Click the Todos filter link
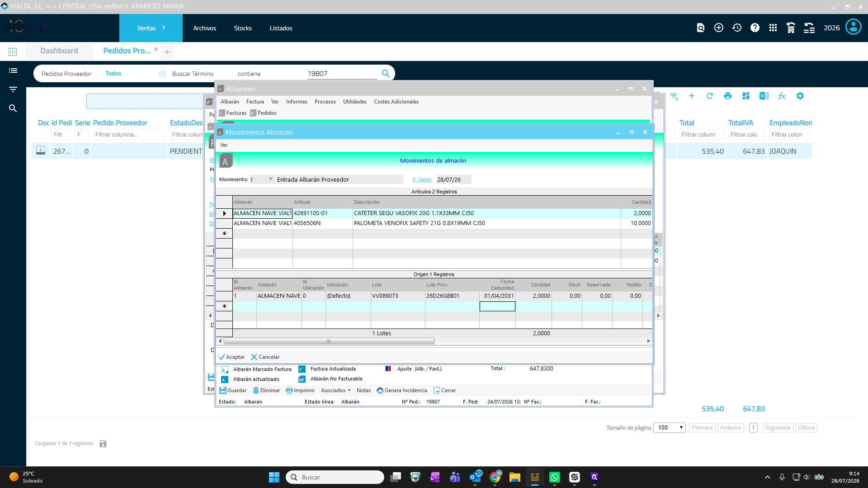This screenshot has height=488, width=868. 113,73
